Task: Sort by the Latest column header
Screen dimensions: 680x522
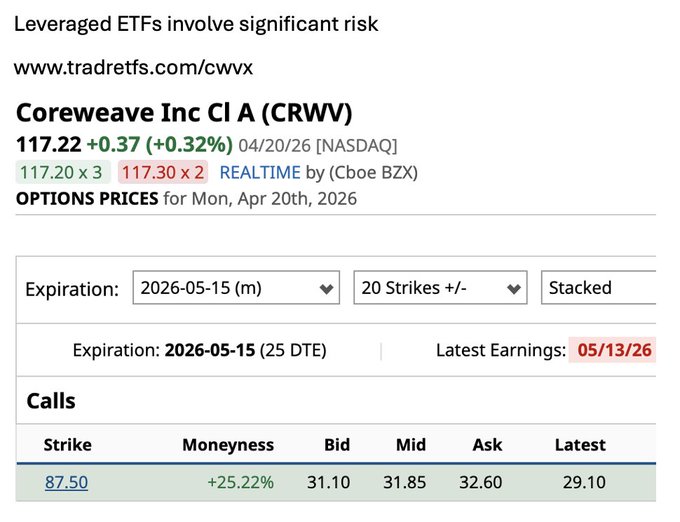Action: (580, 445)
